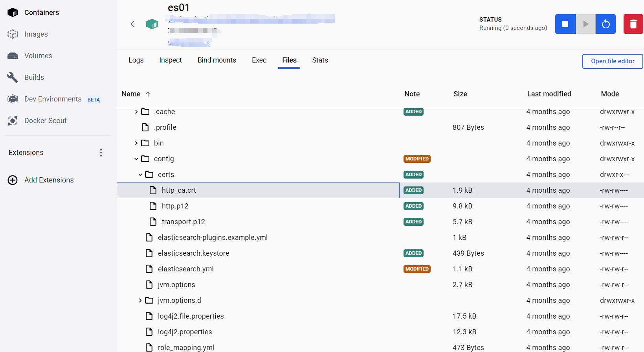Viewport: 644px width, 352px height.
Task: Open the Inspect tab
Action: click(171, 60)
